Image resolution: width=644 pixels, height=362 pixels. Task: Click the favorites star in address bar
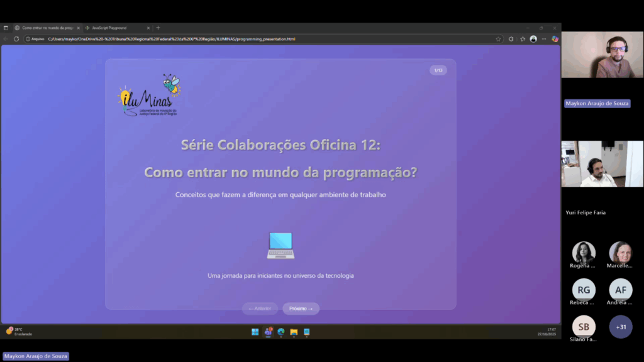[498, 39]
